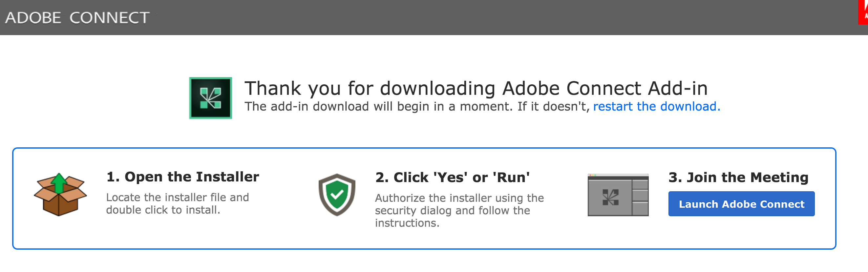This screenshot has width=868, height=272.
Task: Click the restart the download link
Action: coord(656,107)
